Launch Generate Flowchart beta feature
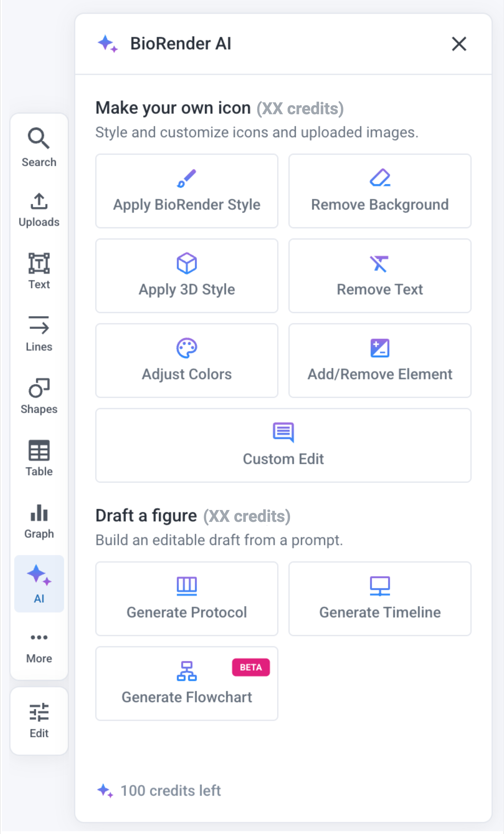 [x=187, y=683]
